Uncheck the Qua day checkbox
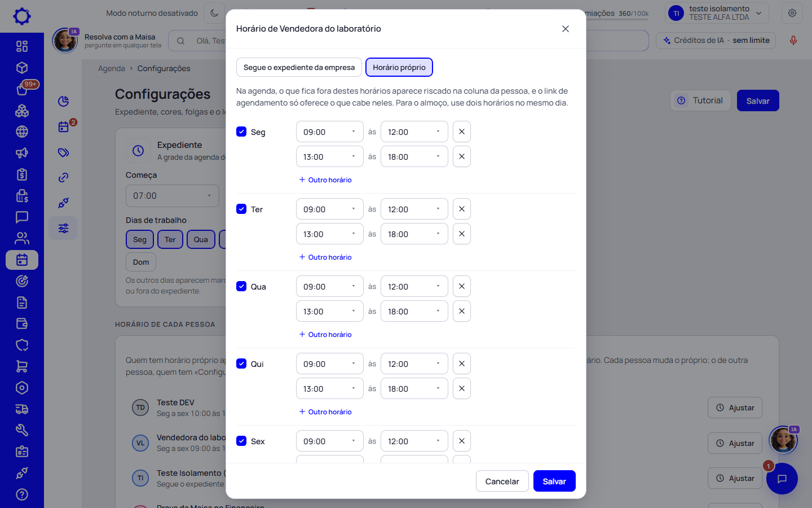Viewport: 812px width, 508px height. (x=241, y=286)
